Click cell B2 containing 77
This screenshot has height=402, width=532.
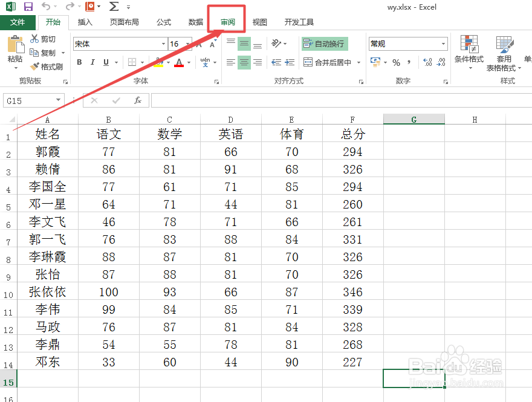pyautogui.click(x=108, y=152)
